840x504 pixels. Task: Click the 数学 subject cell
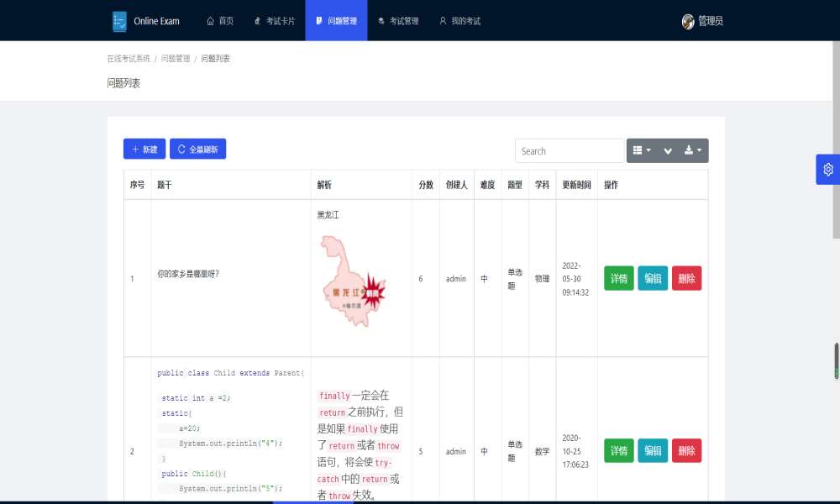click(x=542, y=452)
